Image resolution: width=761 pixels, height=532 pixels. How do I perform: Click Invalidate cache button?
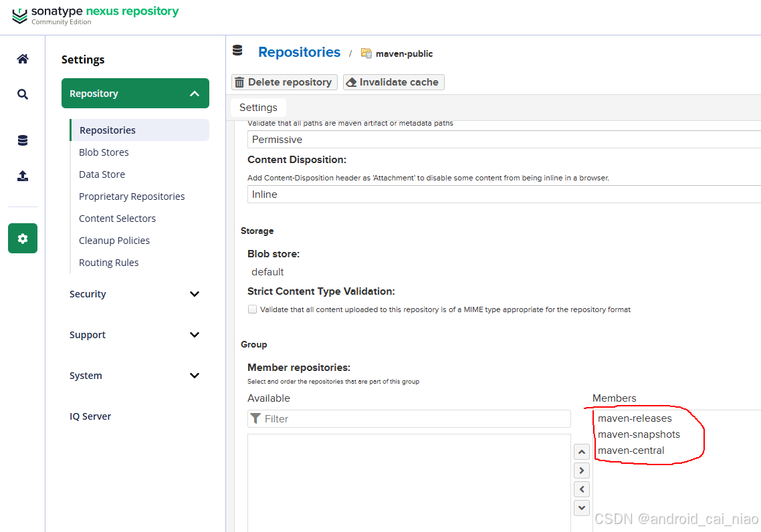pos(394,82)
